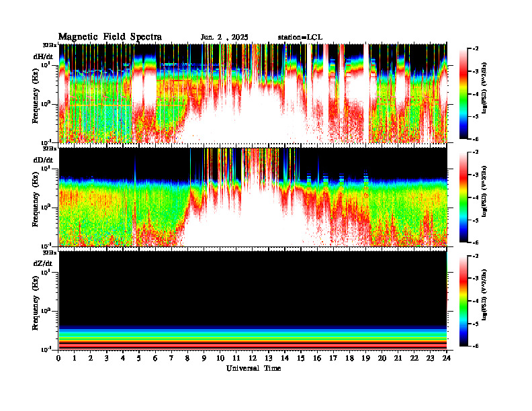532x411 pixels.
Task: Click hour "9" on the Universal Time axis
Action: coord(204,359)
